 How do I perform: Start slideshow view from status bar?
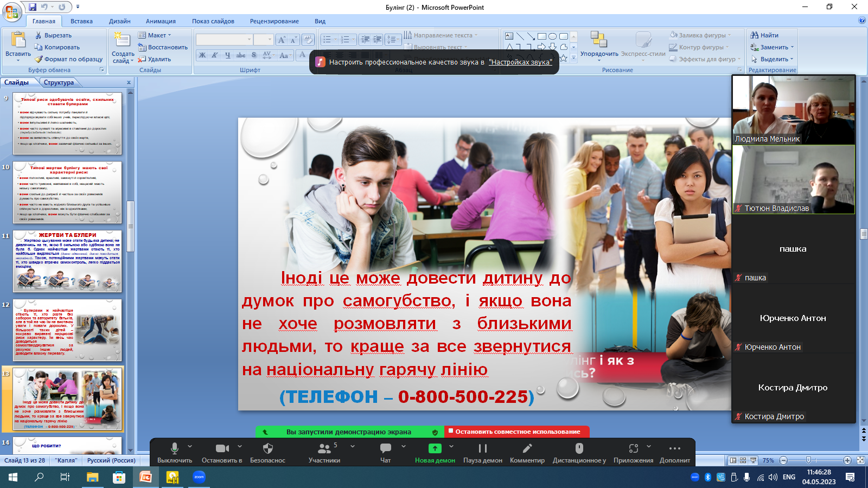pos(754,460)
